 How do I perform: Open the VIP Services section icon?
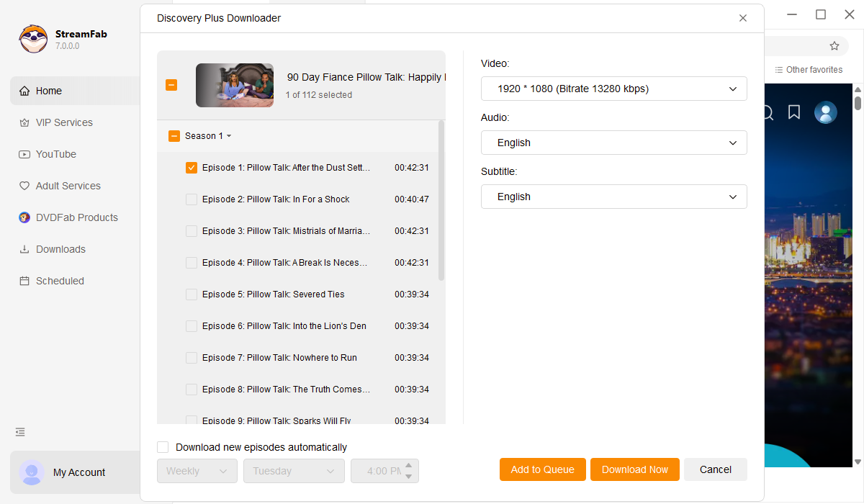pyautogui.click(x=24, y=123)
